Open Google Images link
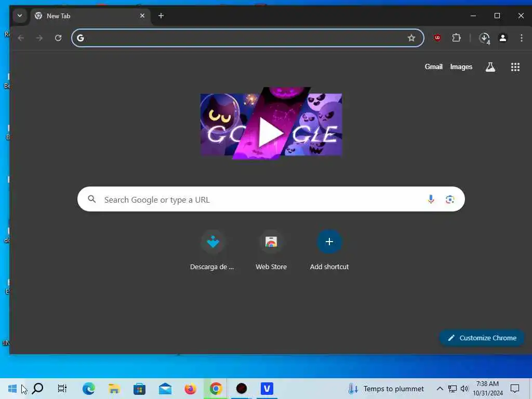 click(461, 67)
